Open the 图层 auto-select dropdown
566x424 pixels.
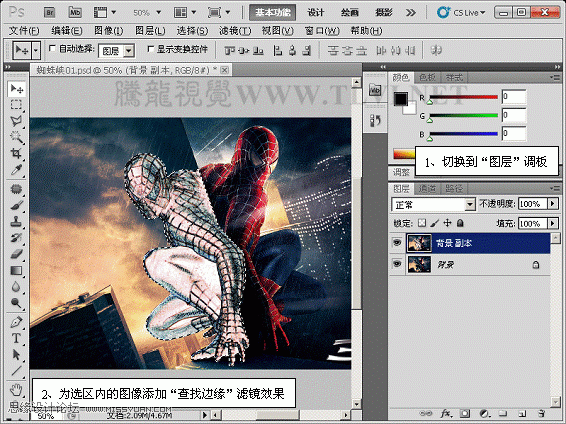pos(129,51)
